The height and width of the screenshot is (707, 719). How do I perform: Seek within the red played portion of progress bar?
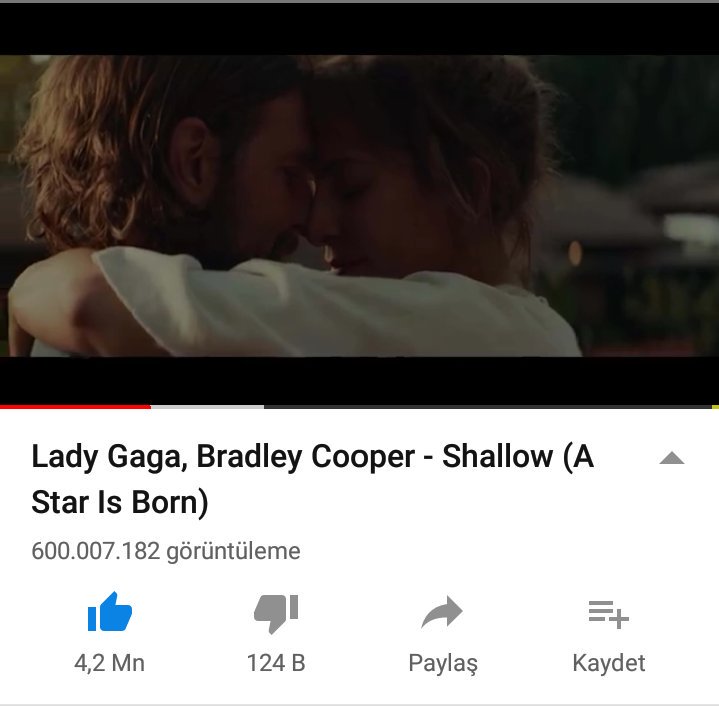(75, 407)
